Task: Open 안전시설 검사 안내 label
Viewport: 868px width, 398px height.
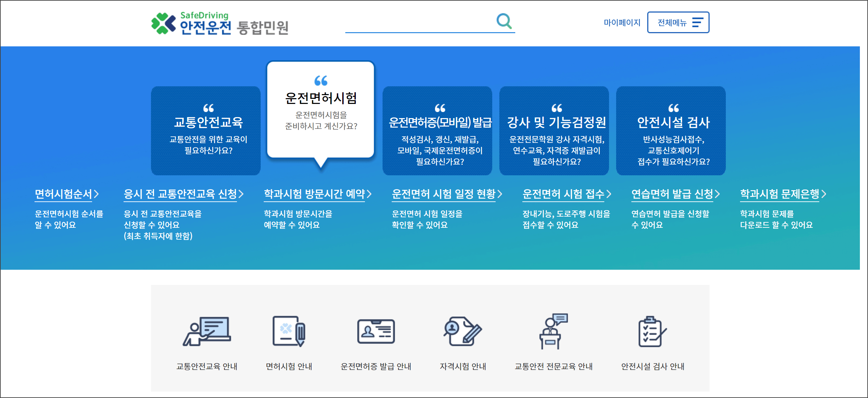Action: [653, 366]
